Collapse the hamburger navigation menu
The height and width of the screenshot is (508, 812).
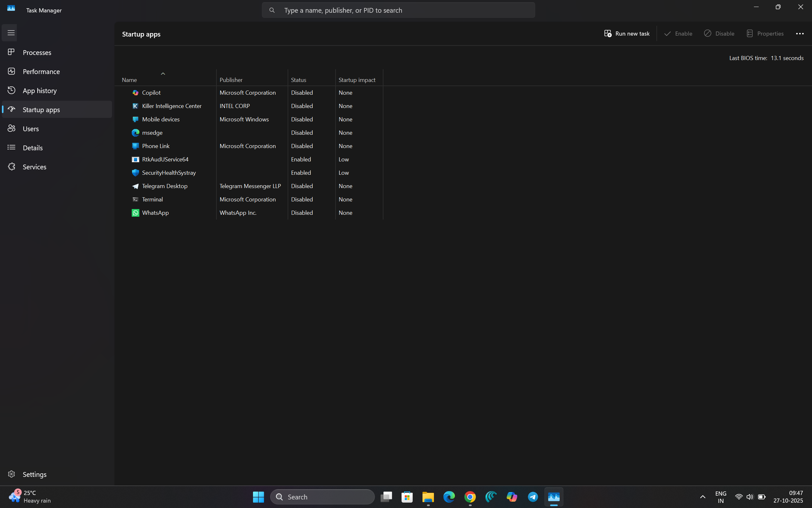click(11, 33)
